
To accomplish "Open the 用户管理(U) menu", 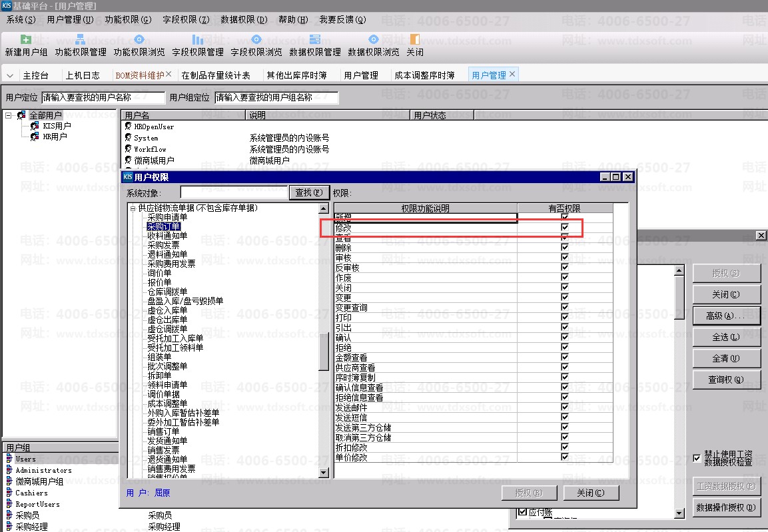I will click(70, 19).
